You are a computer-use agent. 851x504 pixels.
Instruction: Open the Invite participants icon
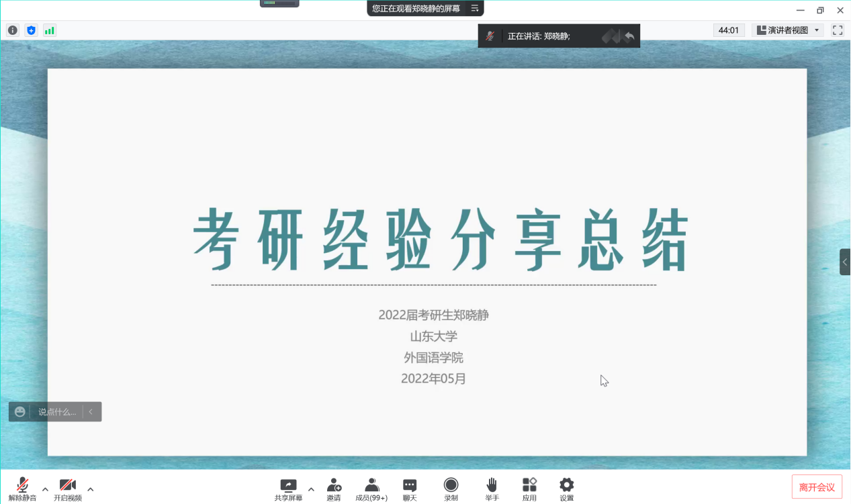(334, 489)
